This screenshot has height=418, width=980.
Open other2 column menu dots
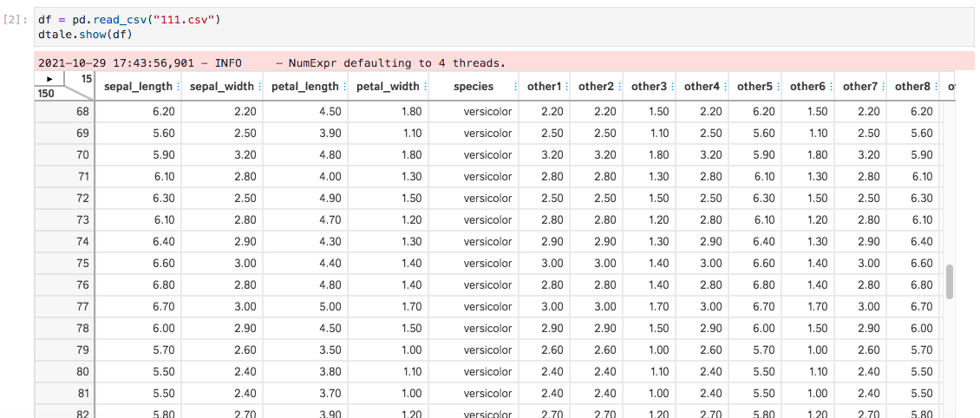[x=619, y=87]
